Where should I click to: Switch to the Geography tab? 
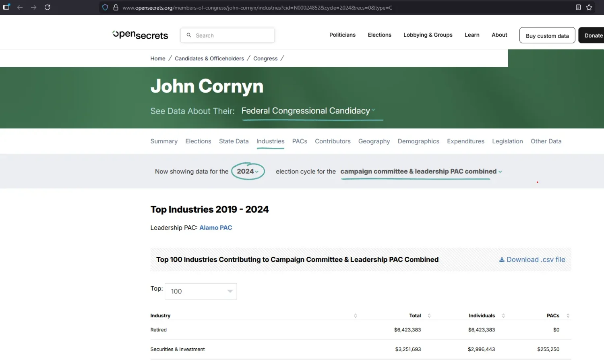coord(374,141)
